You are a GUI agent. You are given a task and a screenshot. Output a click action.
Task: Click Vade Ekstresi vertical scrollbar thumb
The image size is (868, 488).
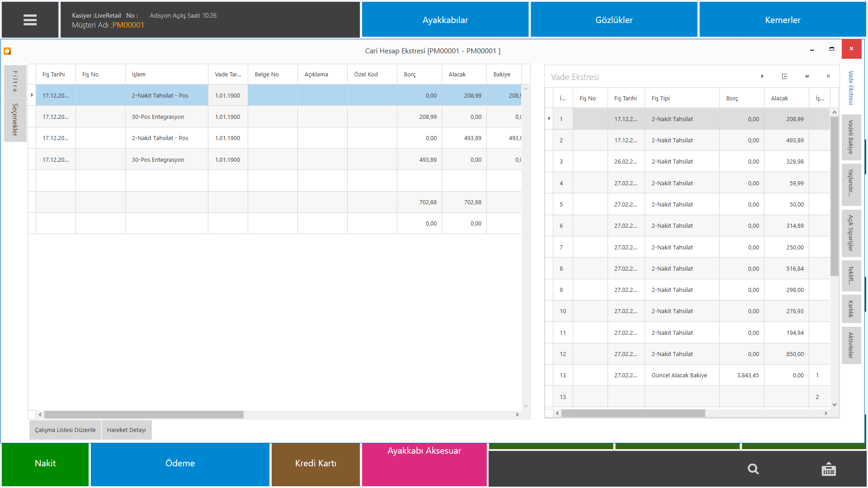835,196
